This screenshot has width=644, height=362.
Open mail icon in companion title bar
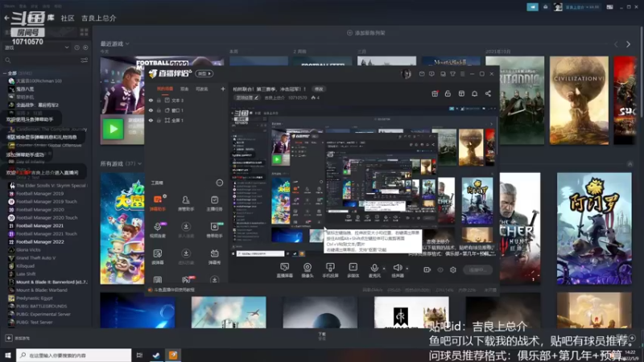tap(422, 74)
